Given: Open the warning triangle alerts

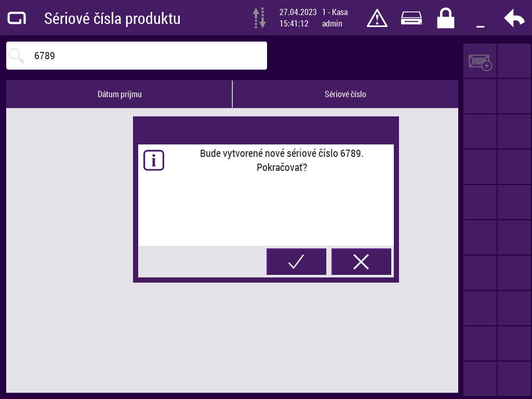Looking at the screenshot, I should 377,18.
